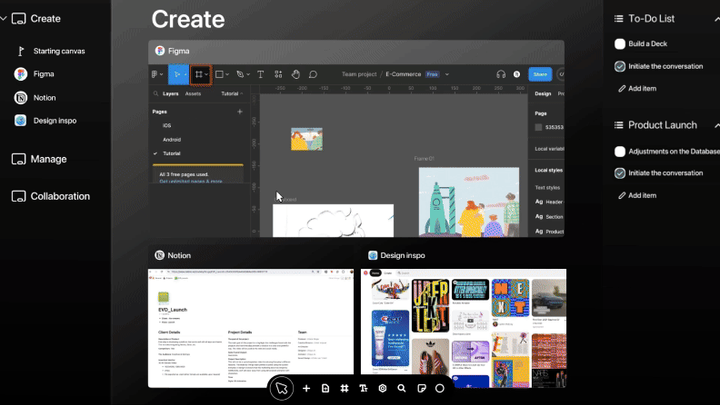Uncheck Initiate the conversation in To-Do List
The image size is (720, 405).
click(x=620, y=66)
